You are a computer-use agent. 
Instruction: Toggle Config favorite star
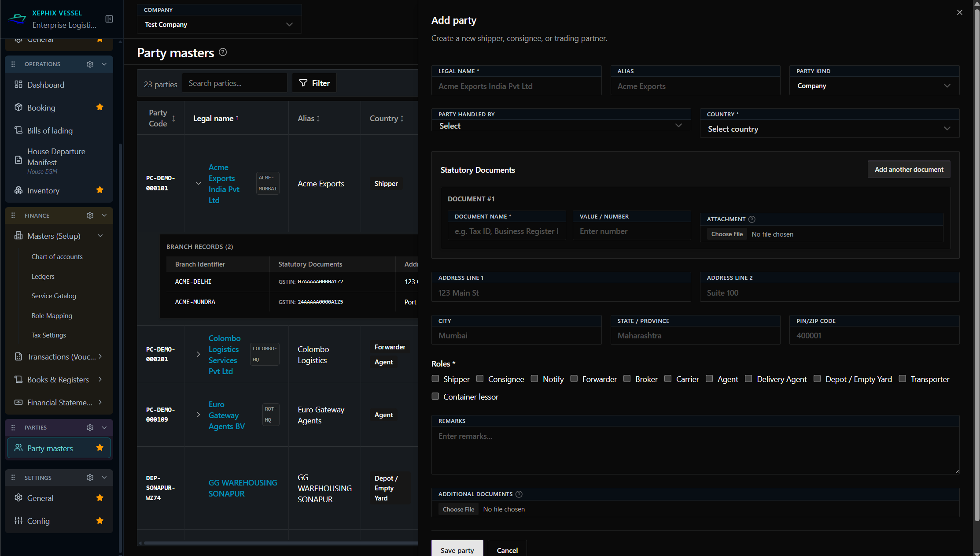coord(100,521)
